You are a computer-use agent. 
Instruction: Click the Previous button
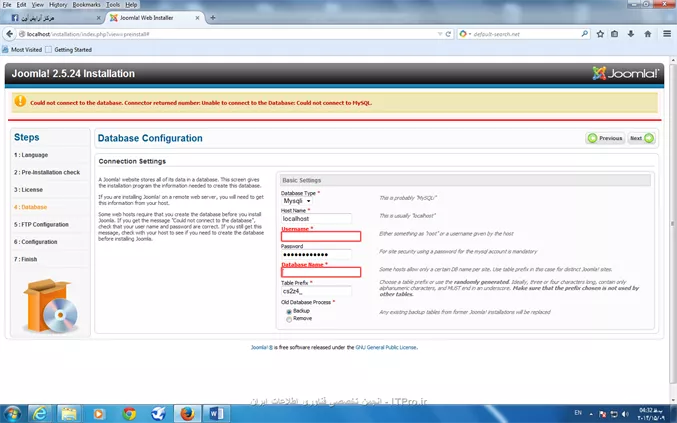click(605, 138)
